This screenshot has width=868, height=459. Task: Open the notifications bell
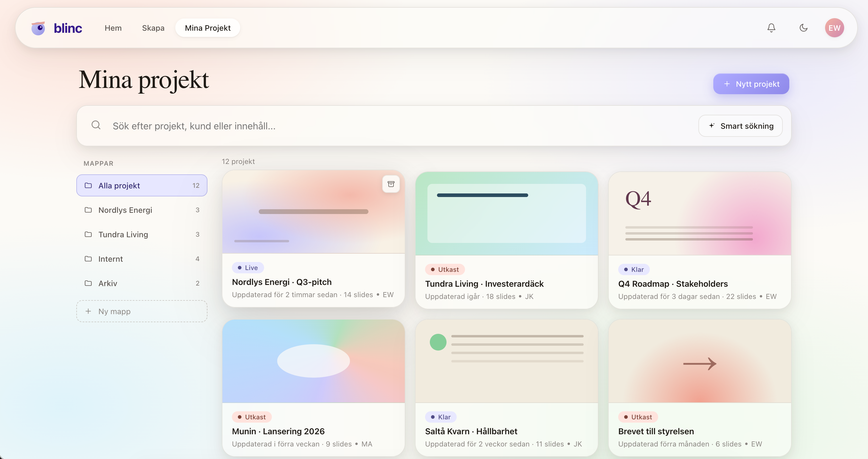[x=771, y=28]
